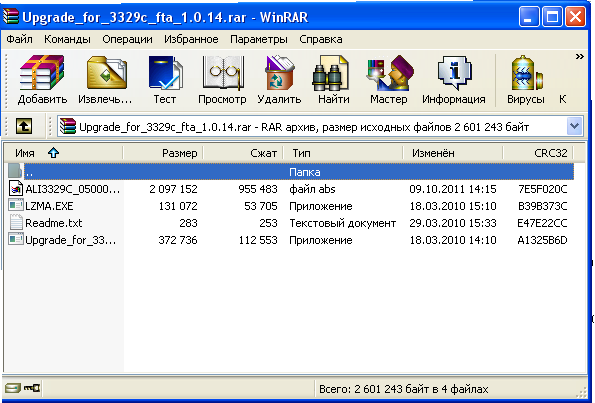Click the Удалить (Delete) toolbar icon
Viewport: 595px width, 403px height.
coord(279,72)
